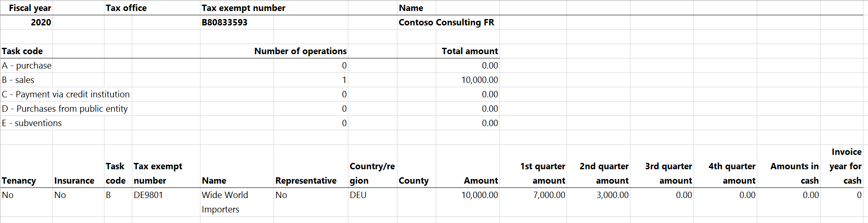Click the C - Payment via credit institution cell
Image resolution: width=868 pixels, height=223 pixels.
[x=66, y=94]
